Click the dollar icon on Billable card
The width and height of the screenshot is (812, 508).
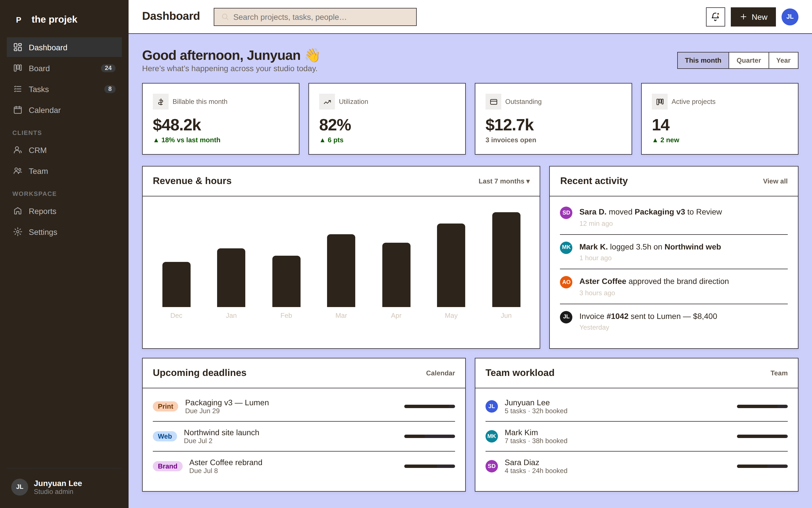click(161, 102)
